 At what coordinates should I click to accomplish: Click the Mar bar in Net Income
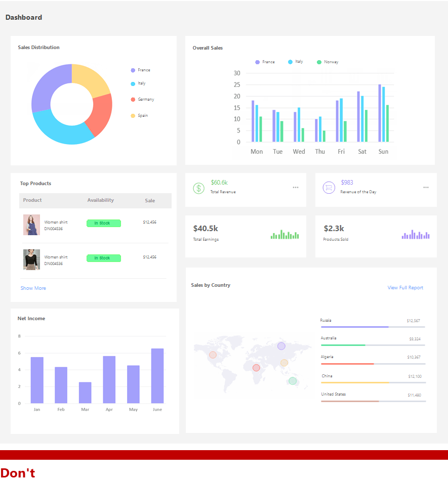coord(85,392)
